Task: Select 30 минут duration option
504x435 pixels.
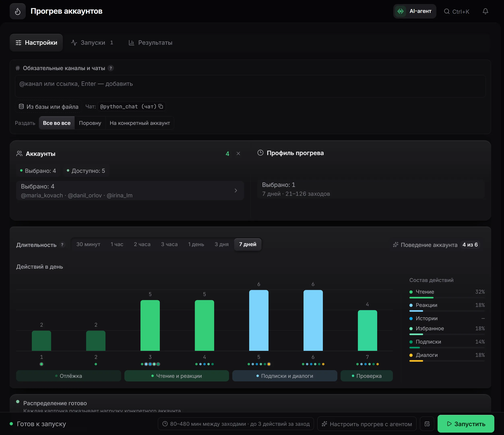Action: point(88,244)
